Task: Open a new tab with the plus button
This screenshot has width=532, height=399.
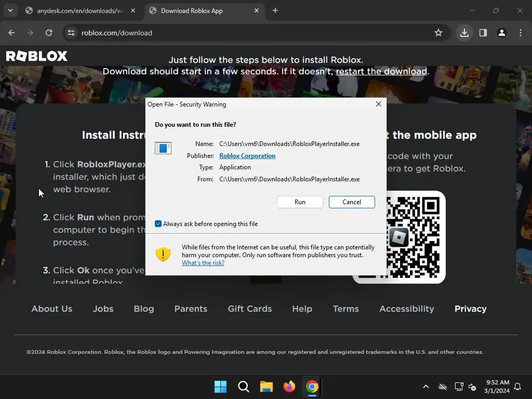Action: point(275,10)
